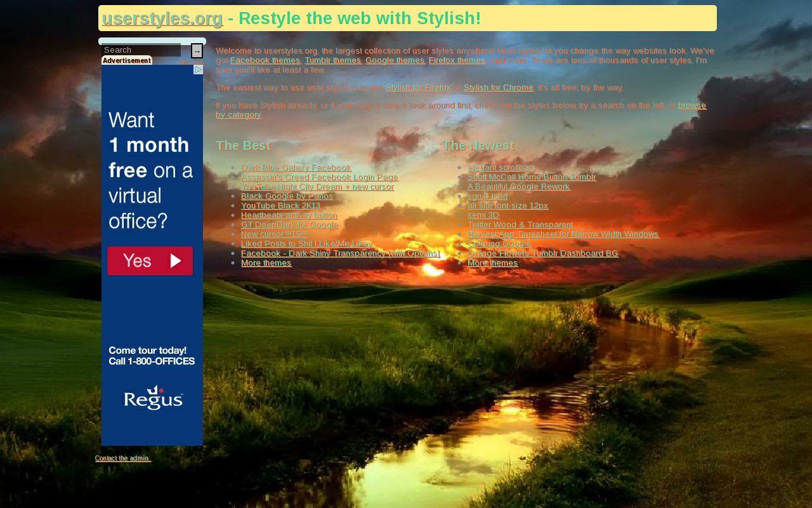The height and width of the screenshot is (508, 812).
Task: Open Orange Flowers Tumblr Dashboard BG style
Action: click(x=543, y=253)
